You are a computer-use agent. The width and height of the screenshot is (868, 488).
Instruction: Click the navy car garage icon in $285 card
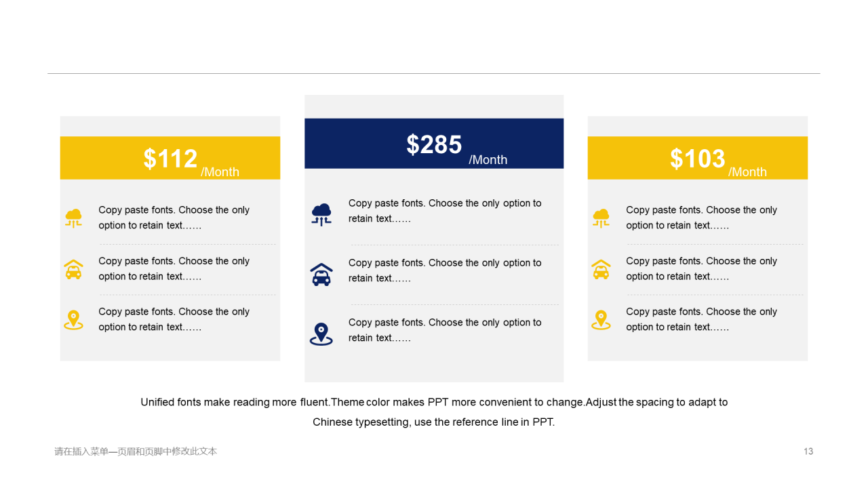[x=321, y=274]
